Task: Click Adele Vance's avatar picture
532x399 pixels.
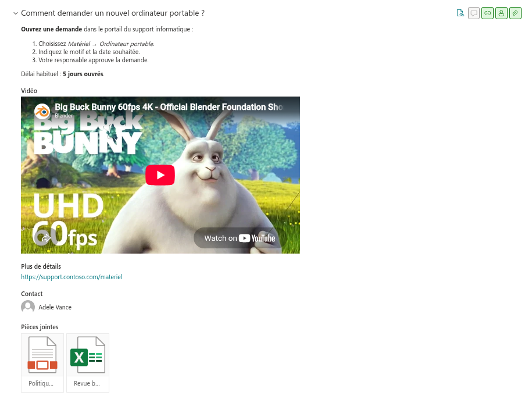Action: point(28,307)
